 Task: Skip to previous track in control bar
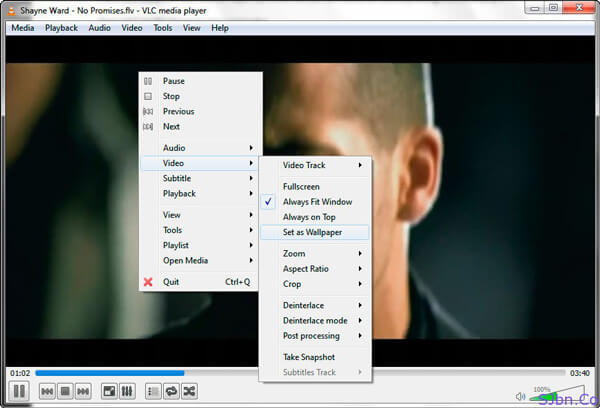tap(47, 391)
